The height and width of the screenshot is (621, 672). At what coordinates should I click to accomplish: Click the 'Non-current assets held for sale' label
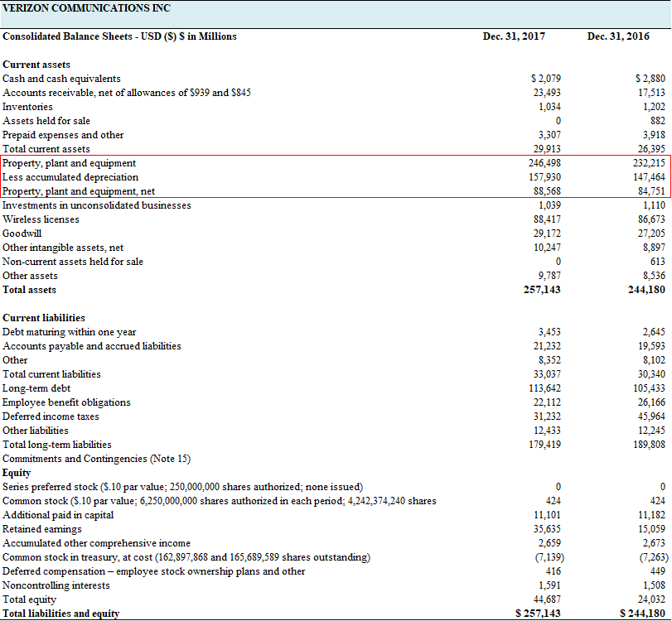coord(73,262)
